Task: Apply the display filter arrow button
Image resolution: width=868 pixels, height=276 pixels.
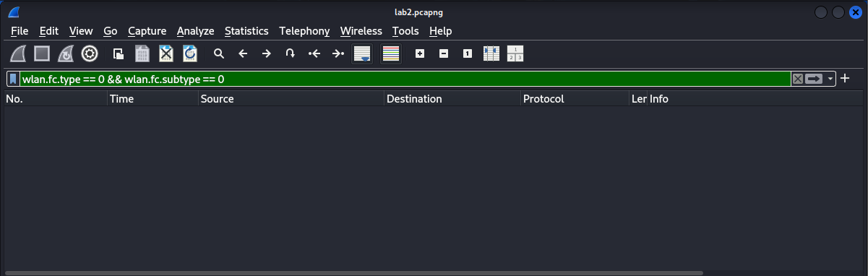Action: [x=815, y=79]
